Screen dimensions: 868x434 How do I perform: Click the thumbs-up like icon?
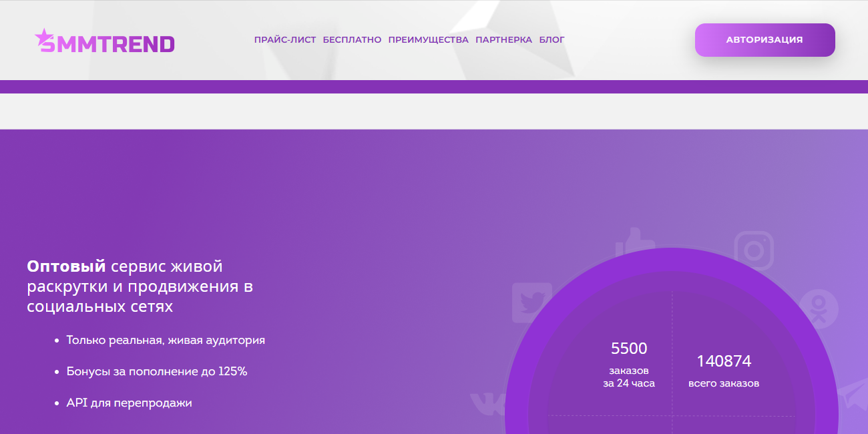click(x=635, y=242)
